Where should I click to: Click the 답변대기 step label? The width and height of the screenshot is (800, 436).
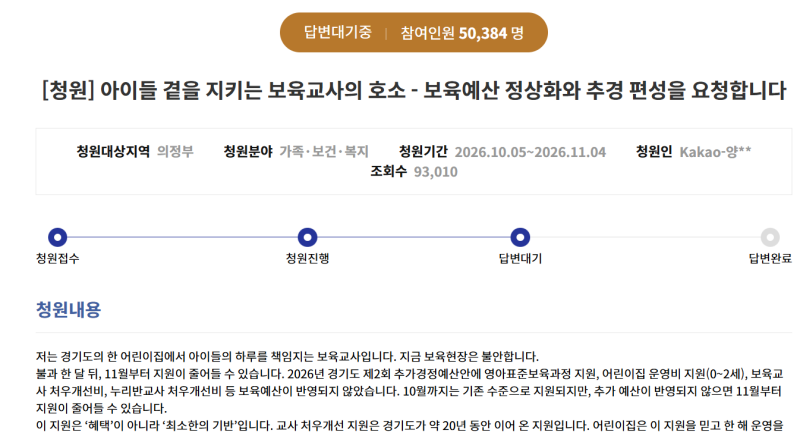(520, 259)
